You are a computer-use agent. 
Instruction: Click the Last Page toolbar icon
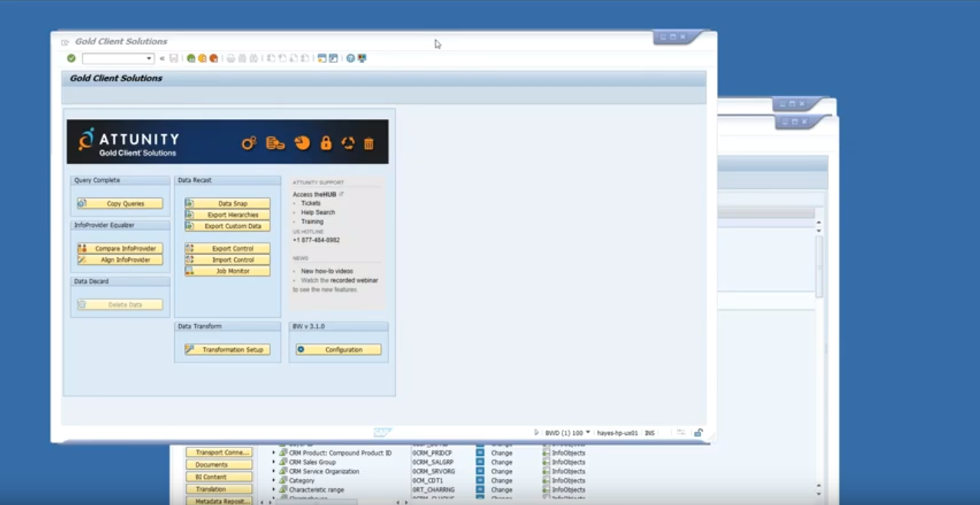click(305, 58)
